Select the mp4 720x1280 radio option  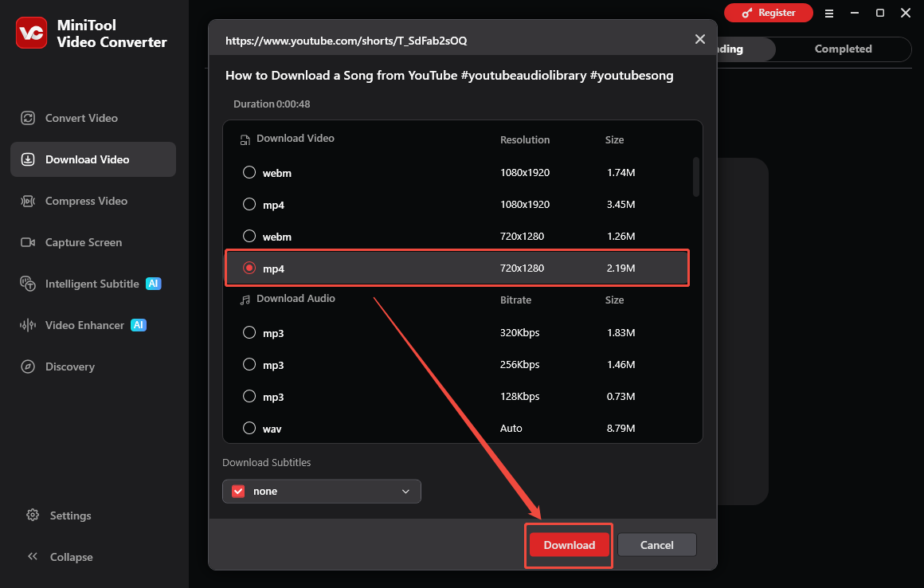point(249,268)
